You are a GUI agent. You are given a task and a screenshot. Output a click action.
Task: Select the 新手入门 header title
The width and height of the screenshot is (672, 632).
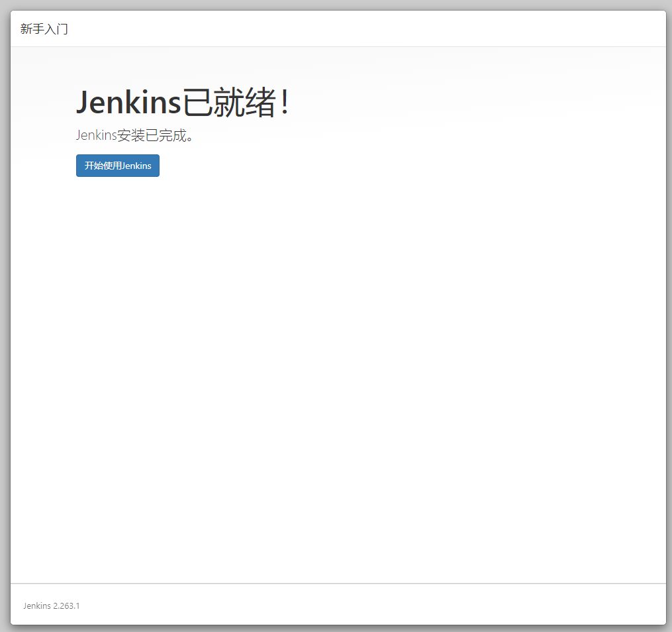[x=44, y=28]
